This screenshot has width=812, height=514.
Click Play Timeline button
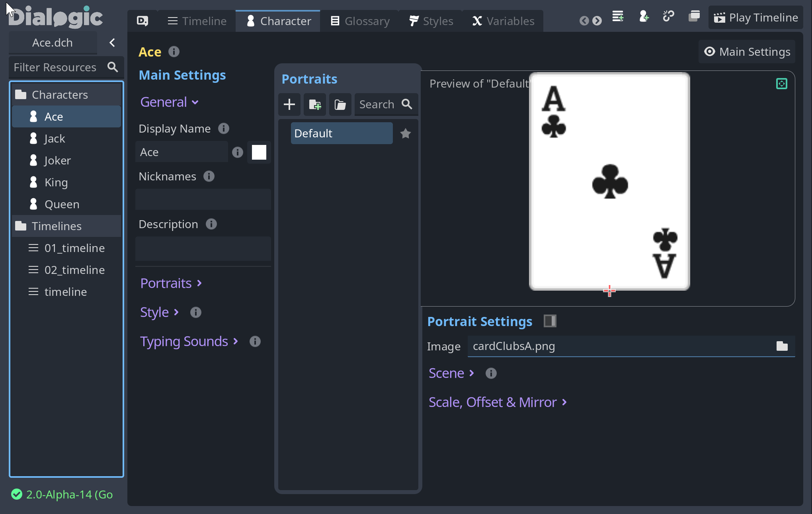[x=755, y=18]
